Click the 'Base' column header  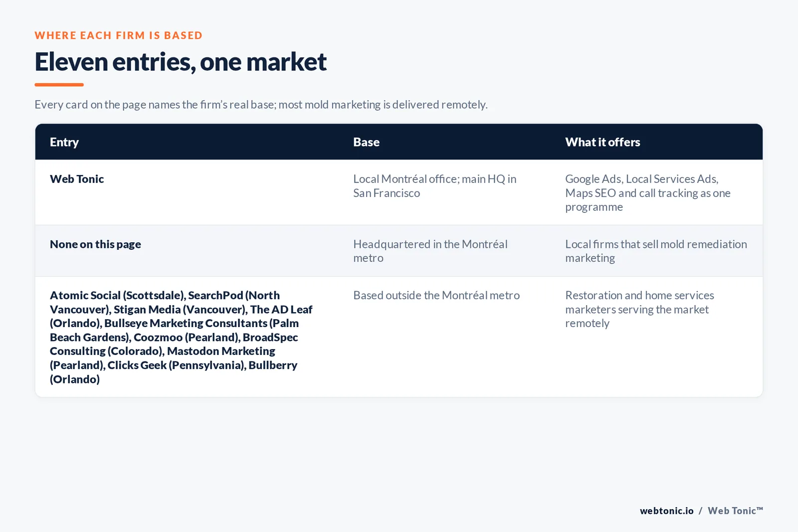(x=367, y=142)
